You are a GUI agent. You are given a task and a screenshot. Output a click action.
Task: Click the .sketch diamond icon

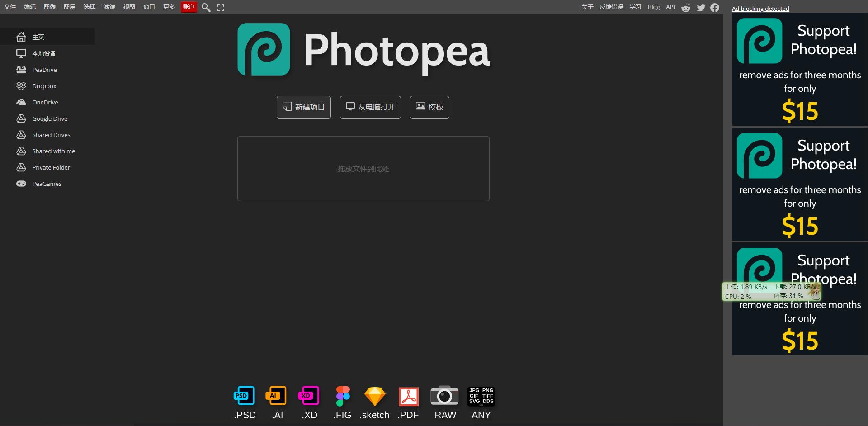[x=375, y=396]
